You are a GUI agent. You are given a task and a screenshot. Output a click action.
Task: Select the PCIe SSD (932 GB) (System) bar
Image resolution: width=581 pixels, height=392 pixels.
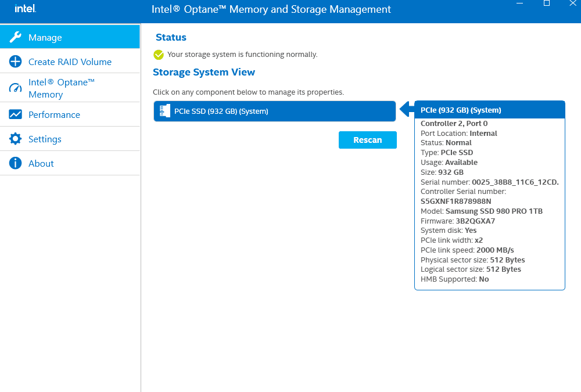275,111
